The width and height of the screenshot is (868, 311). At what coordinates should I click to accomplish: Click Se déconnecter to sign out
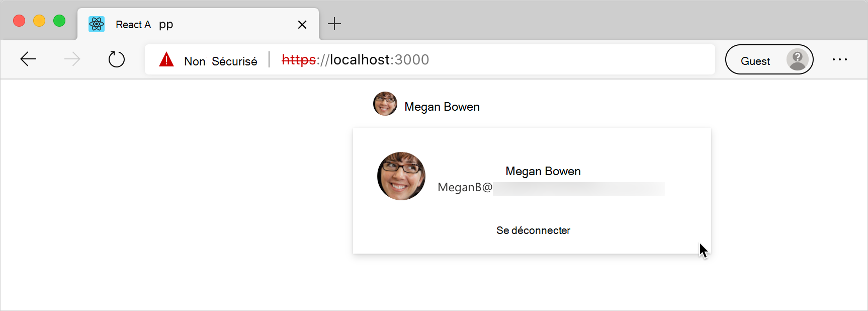tap(533, 230)
